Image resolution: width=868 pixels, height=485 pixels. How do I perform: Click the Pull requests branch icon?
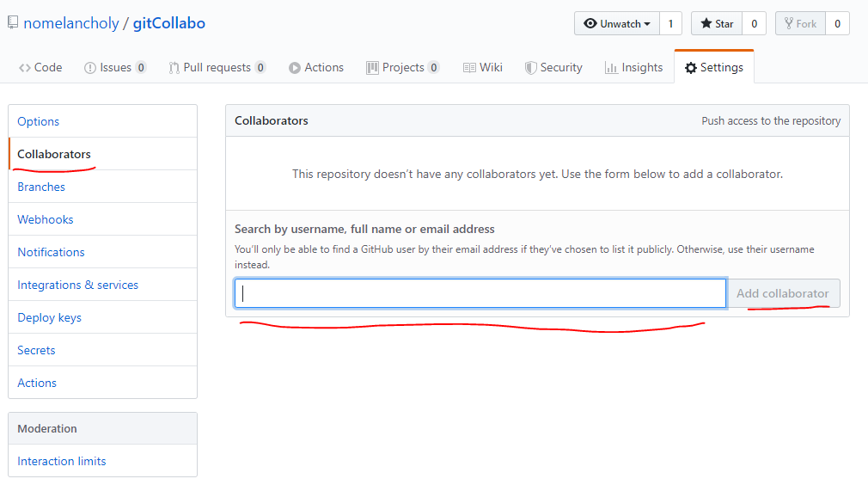coord(174,68)
